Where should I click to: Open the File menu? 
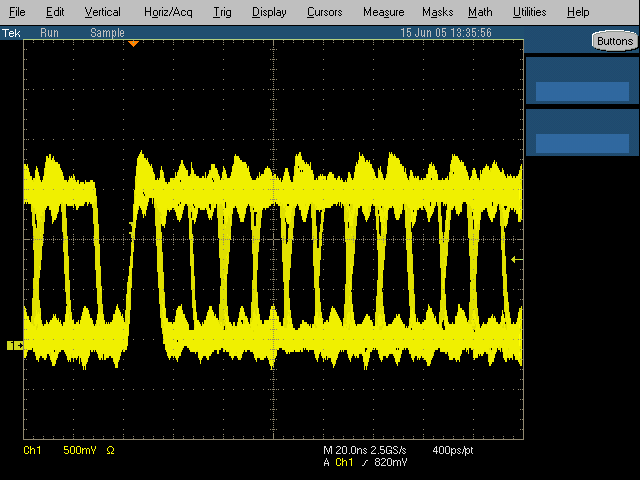17,12
